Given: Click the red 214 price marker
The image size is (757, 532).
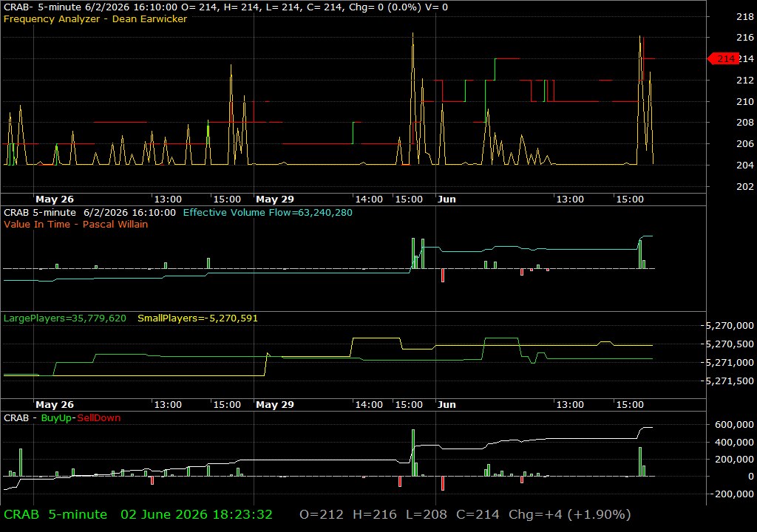Looking at the screenshot, I should click(723, 58).
